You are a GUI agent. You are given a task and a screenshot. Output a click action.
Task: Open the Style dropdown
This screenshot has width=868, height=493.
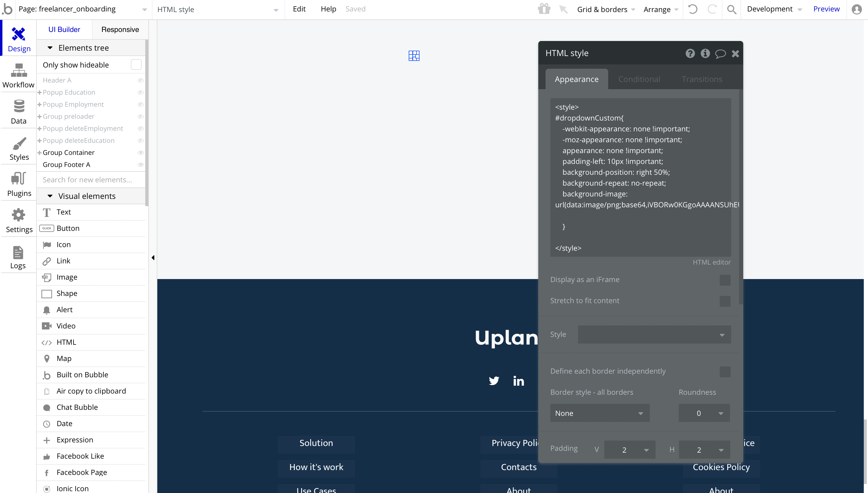click(x=654, y=334)
